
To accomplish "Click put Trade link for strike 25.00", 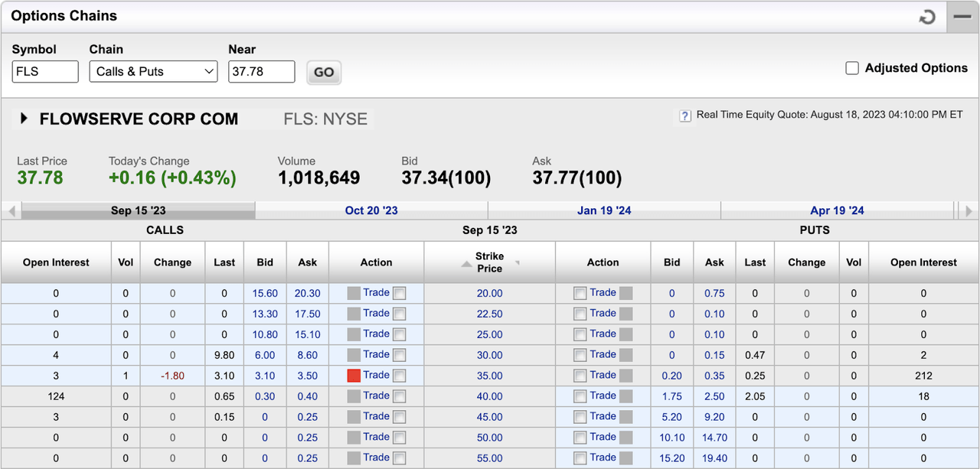I will click(603, 334).
